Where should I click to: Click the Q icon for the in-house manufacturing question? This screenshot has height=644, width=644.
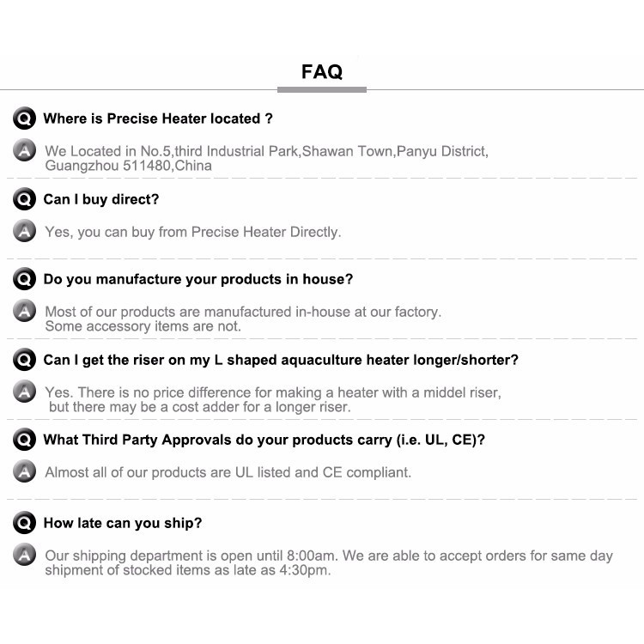point(24,279)
